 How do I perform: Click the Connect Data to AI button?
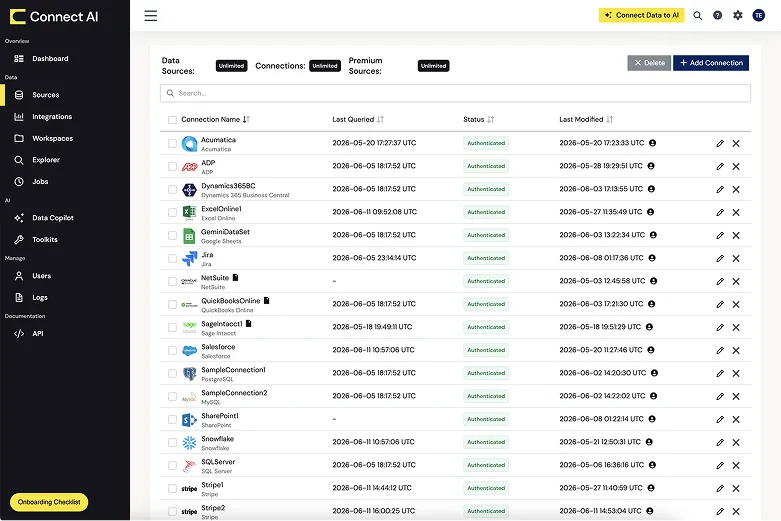coord(642,15)
